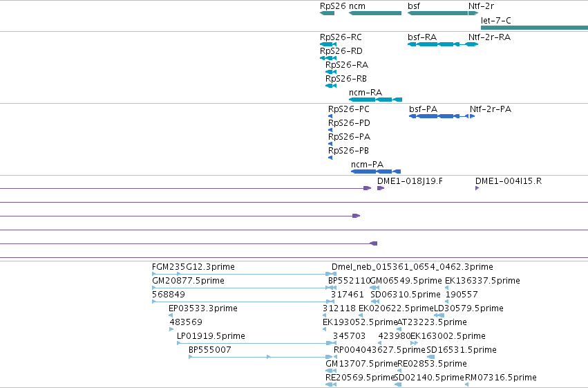Open the EK136337.5prime EST label
Screen dimensions: 588x388
tap(482, 281)
